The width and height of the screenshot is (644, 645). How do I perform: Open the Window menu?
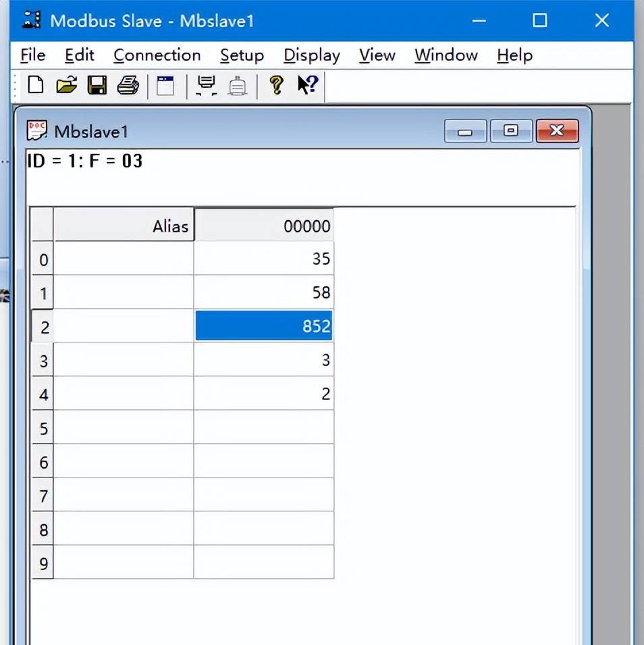click(x=446, y=55)
